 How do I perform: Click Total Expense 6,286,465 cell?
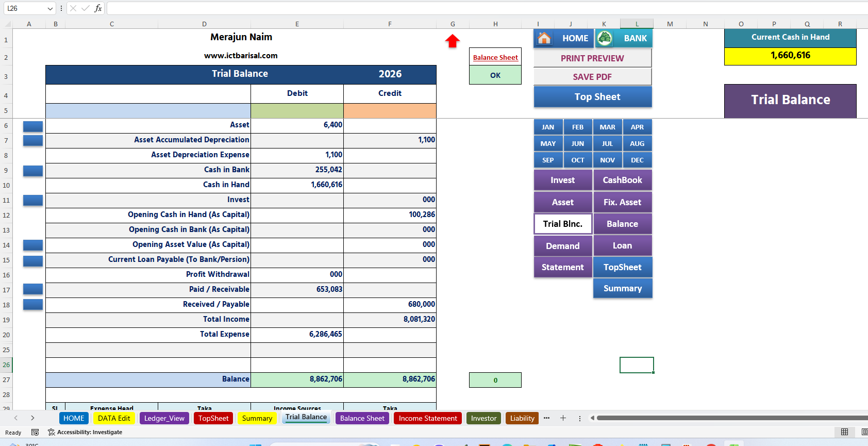pyautogui.click(x=297, y=335)
